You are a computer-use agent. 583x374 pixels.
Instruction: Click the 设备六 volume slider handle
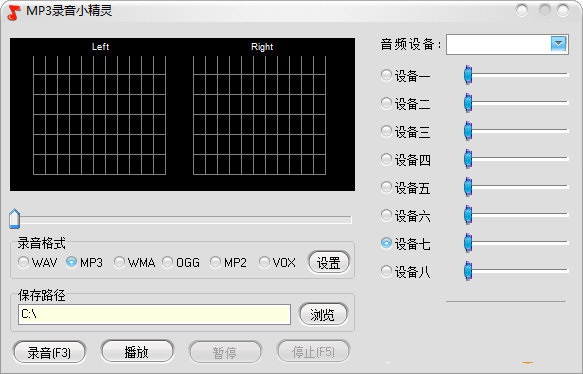point(468,215)
